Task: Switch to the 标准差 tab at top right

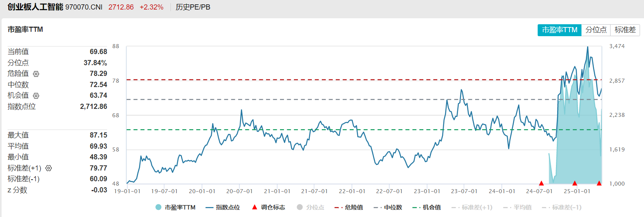Action: coord(625,30)
